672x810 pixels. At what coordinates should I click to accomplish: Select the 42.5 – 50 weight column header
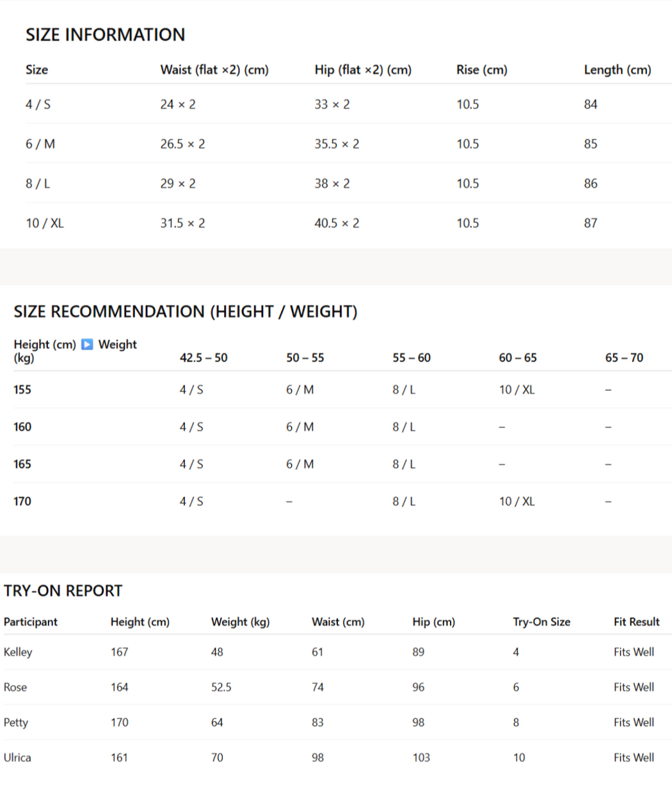click(x=204, y=358)
